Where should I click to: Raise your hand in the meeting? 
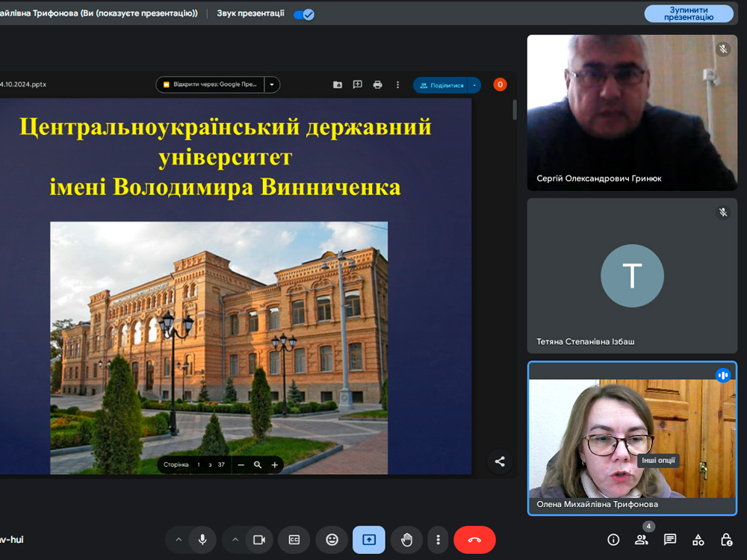[x=406, y=539]
